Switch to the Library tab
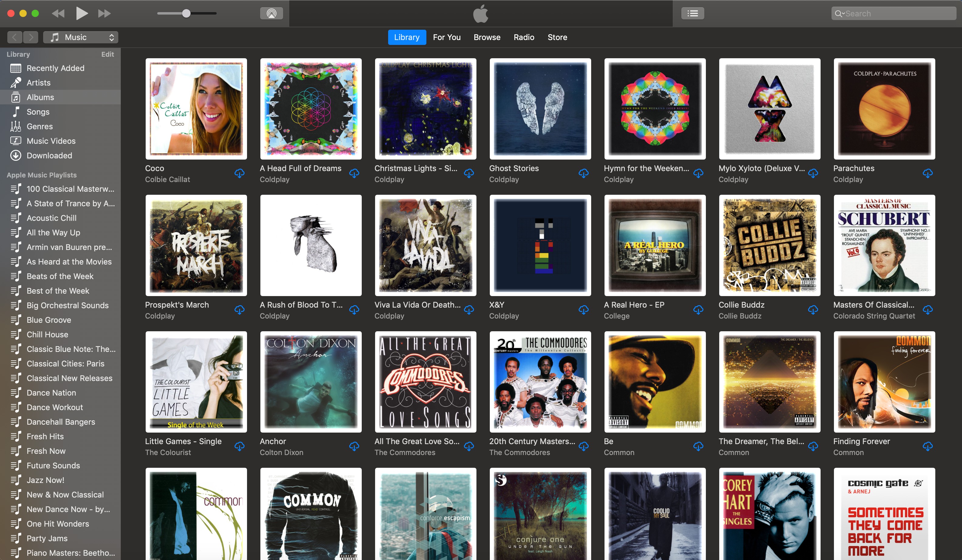This screenshot has height=560, width=962. pos(407,37)
